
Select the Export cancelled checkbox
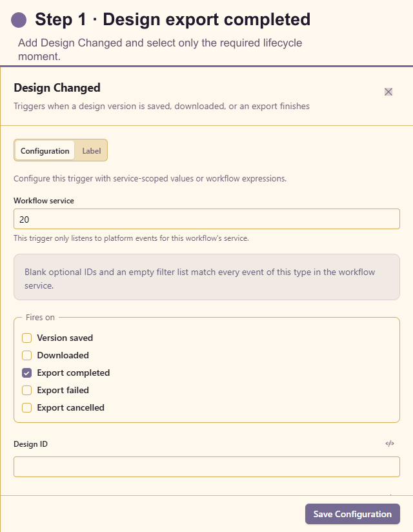tap(27, 407)
